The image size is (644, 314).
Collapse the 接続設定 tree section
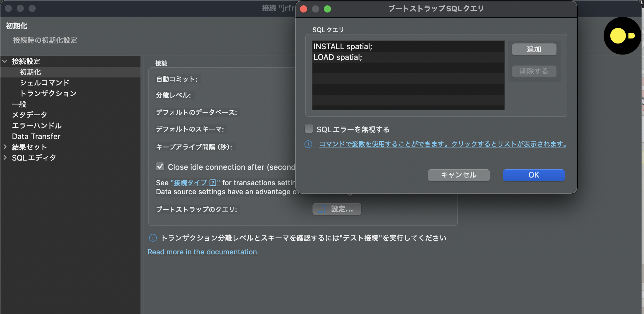pos(5,61)
